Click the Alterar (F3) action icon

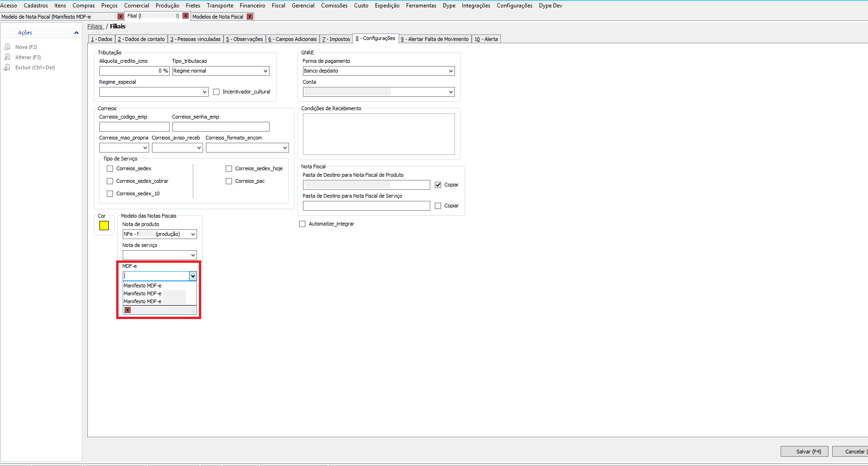click(x=7, y=57)
